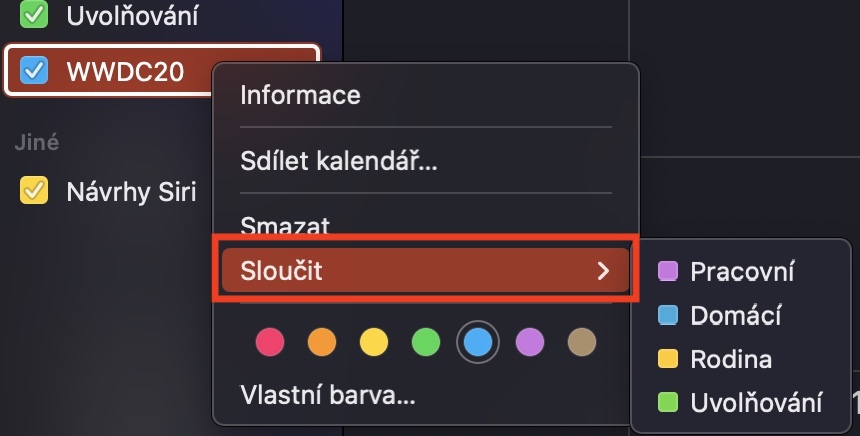The image size is (860, 436).
Task: Select the green color swatch
Action: click(x=426, y=343)
